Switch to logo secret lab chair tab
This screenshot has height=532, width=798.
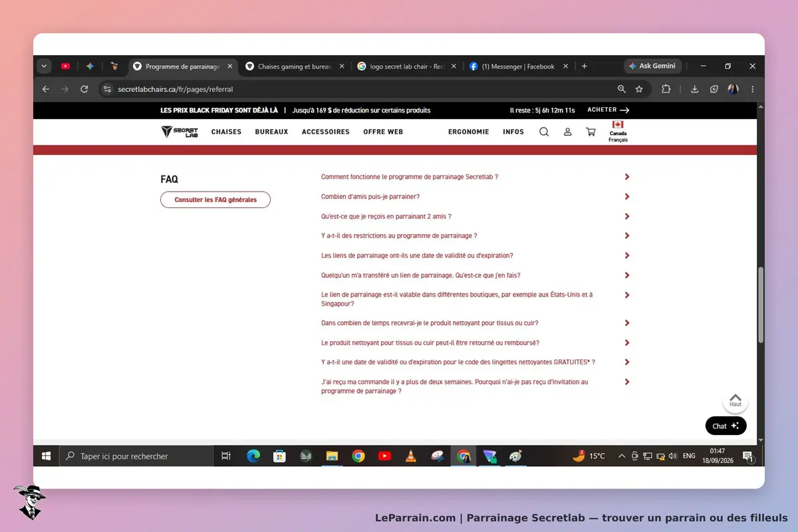(408, 66)
